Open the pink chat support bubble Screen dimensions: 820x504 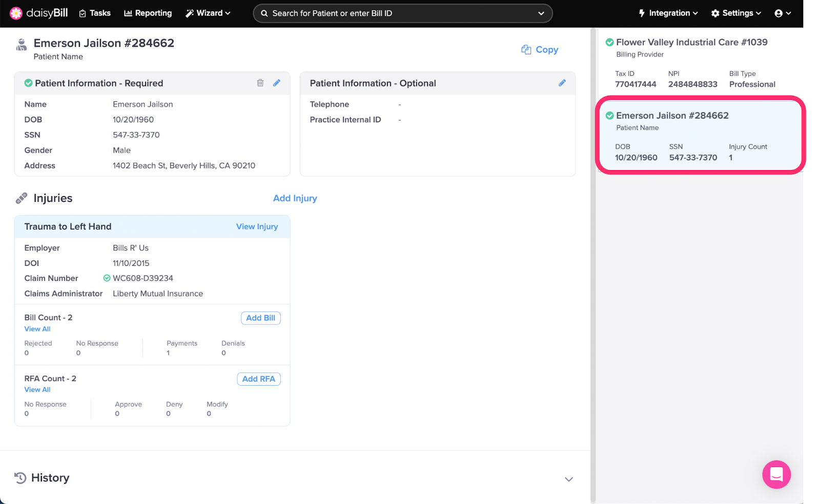[776, 474]
